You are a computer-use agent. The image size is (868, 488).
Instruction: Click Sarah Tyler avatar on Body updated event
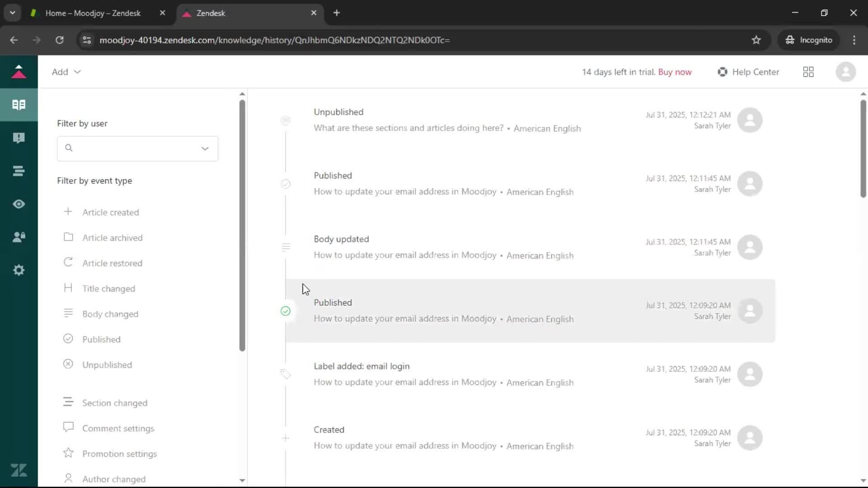pyautogui.click(x=750, y=247)
